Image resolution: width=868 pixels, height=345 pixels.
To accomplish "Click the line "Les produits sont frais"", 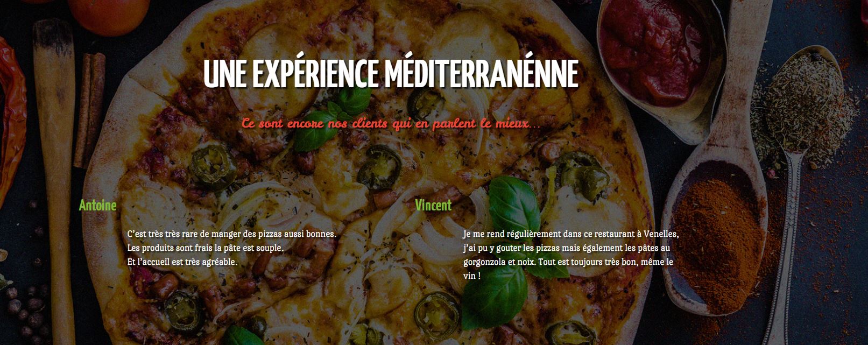I will click(x=206, y=248).
